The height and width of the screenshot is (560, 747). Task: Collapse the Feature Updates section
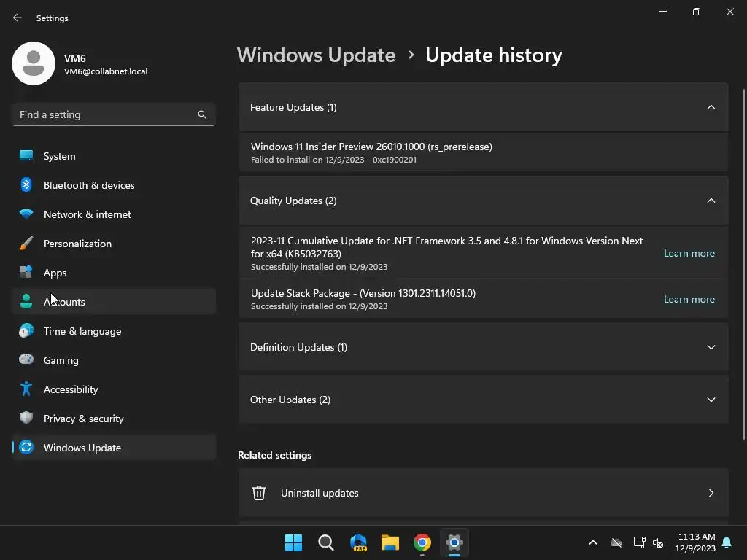pyautogui.click(x=711, y=107)
